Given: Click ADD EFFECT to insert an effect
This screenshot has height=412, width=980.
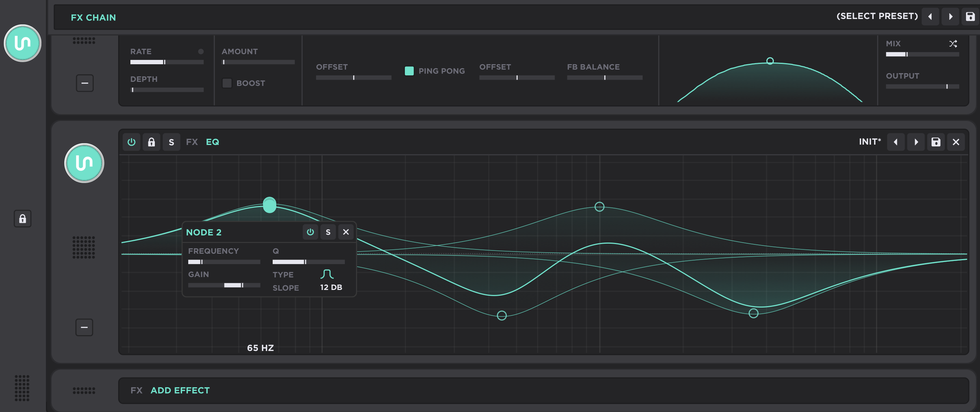Looking at the screenshot, I should click(180, 390).
